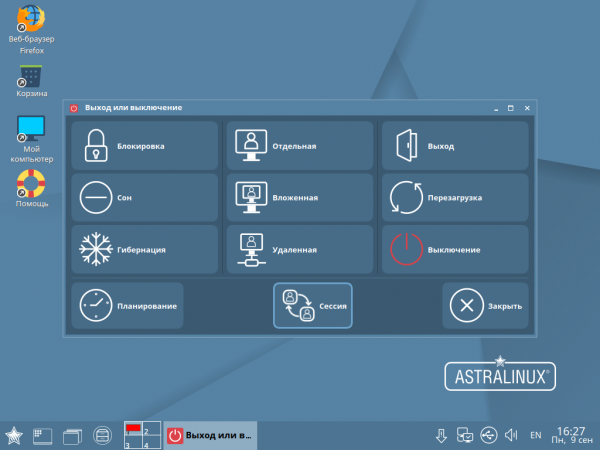Screen dimensions: 600x450
Task: Select Сон sleep option
Action: click(x=144, y=198)
